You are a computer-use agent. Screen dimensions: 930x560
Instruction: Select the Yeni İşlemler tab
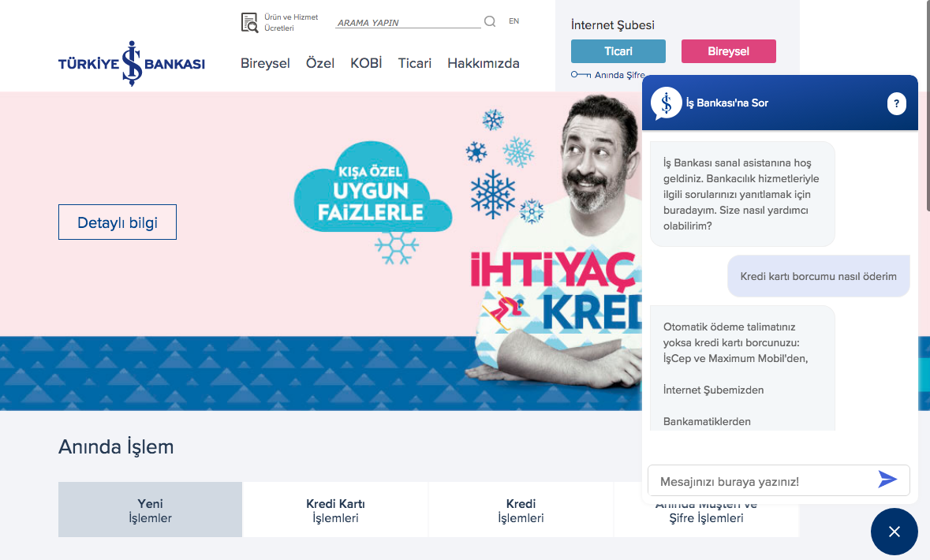(150, 510)
